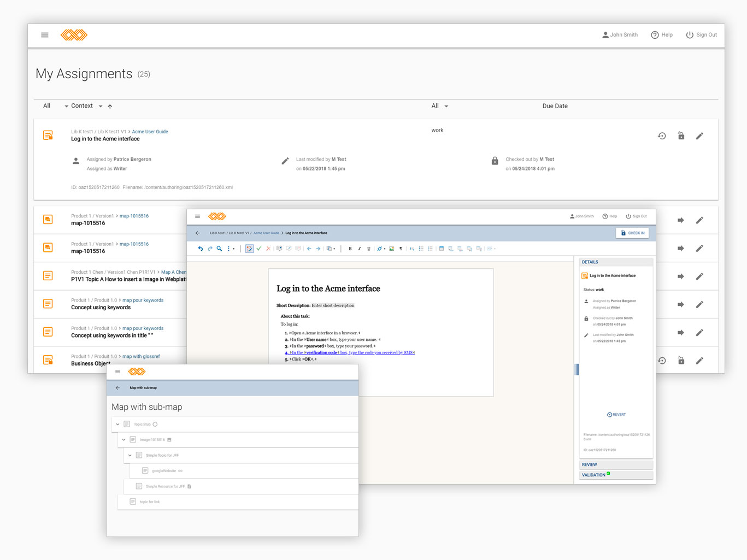Image resolution: width=747 pixels, height=560 pixels.
Task: Click back arrow in Map with sub-map window
Action: tap(117, 388)
